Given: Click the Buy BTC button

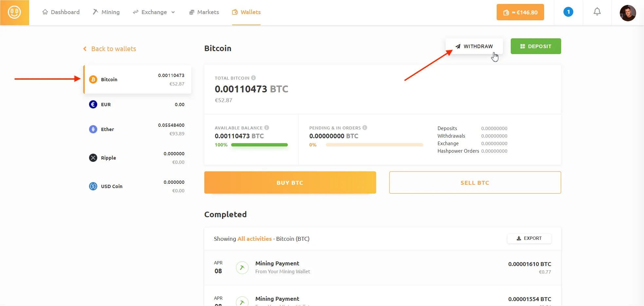Looking at the screenshot, I should (x=290, y=182).
